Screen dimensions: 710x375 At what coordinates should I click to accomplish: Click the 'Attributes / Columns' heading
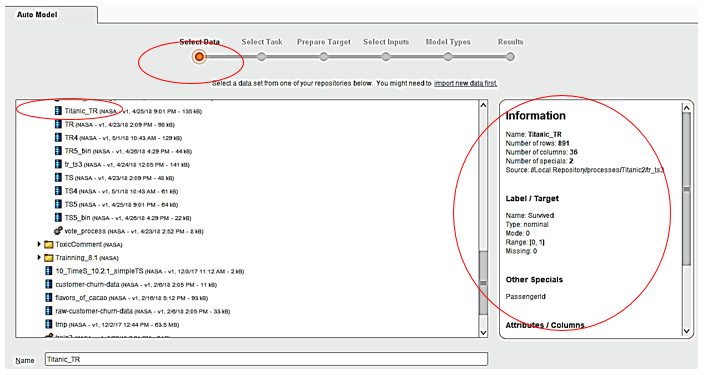click(x=545, y=325)
